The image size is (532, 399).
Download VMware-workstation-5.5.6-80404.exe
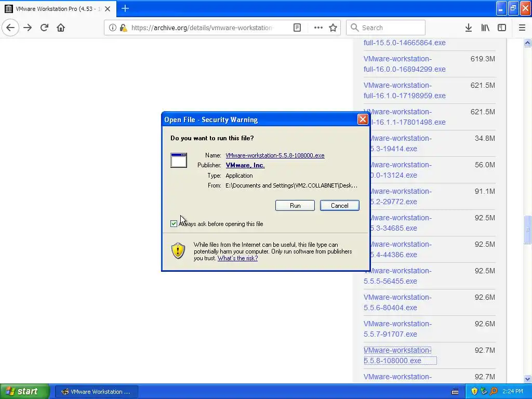[x=397, y=302]
